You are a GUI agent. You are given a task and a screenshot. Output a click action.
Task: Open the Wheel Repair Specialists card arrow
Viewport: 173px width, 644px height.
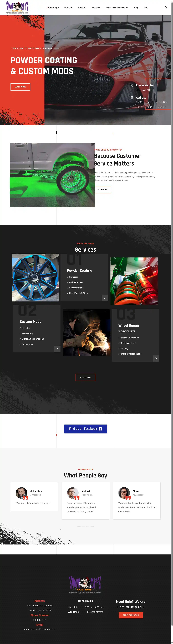(x=156, y=359)
